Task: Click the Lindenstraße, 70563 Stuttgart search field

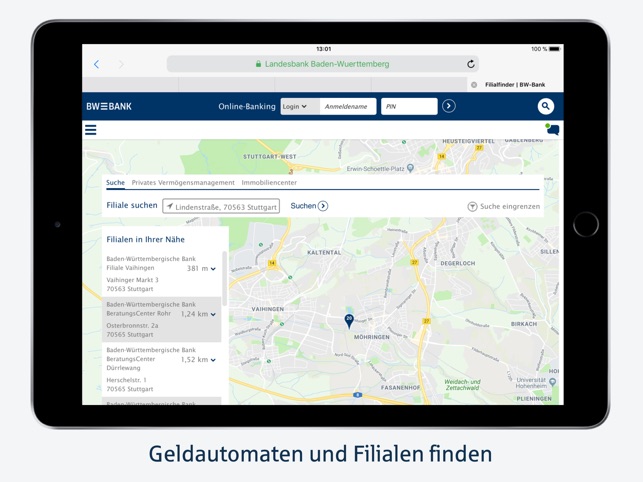Action: 221,206
